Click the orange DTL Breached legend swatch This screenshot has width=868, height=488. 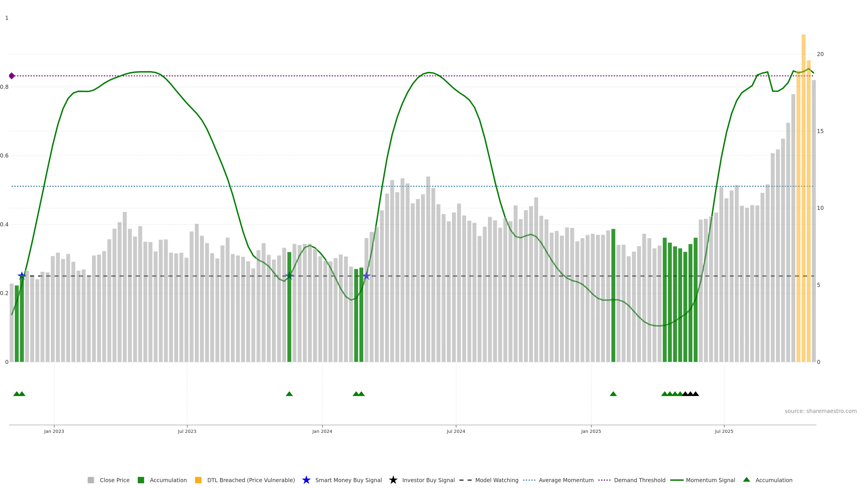198,480
